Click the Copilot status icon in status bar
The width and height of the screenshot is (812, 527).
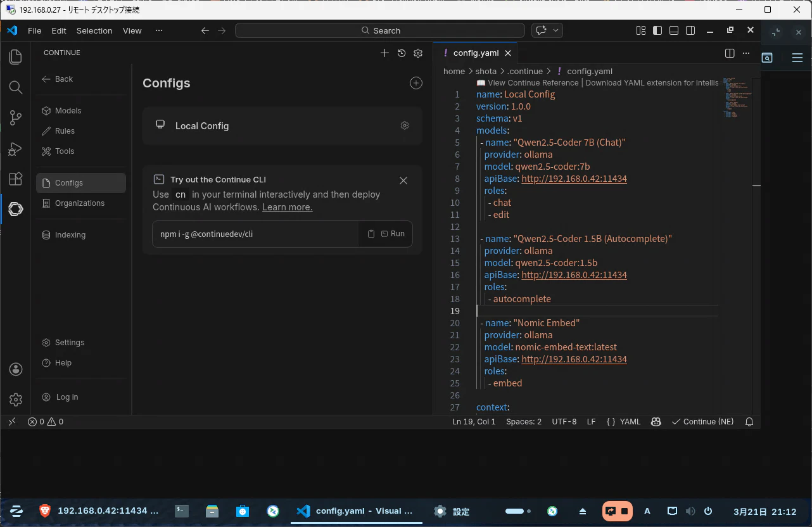pos(656,422)
